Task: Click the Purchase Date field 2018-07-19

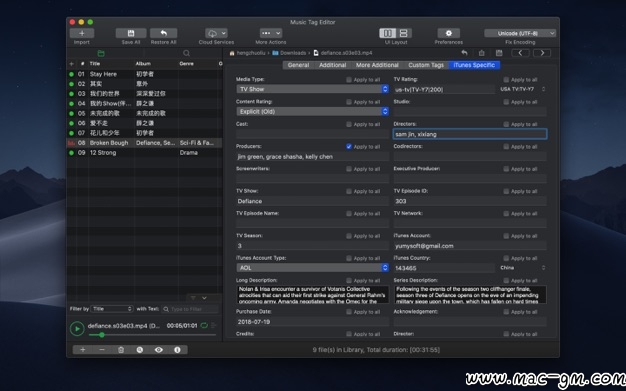Action: [x=312, y=322]
